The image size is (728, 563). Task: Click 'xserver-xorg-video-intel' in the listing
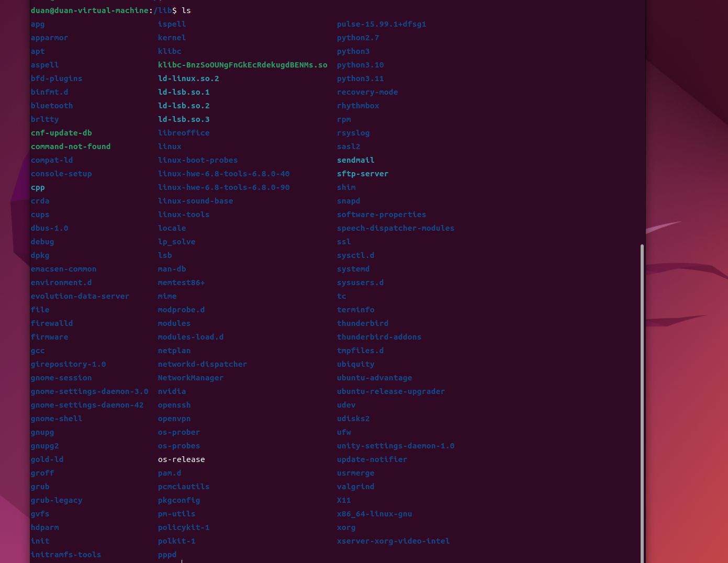point(393,541)
